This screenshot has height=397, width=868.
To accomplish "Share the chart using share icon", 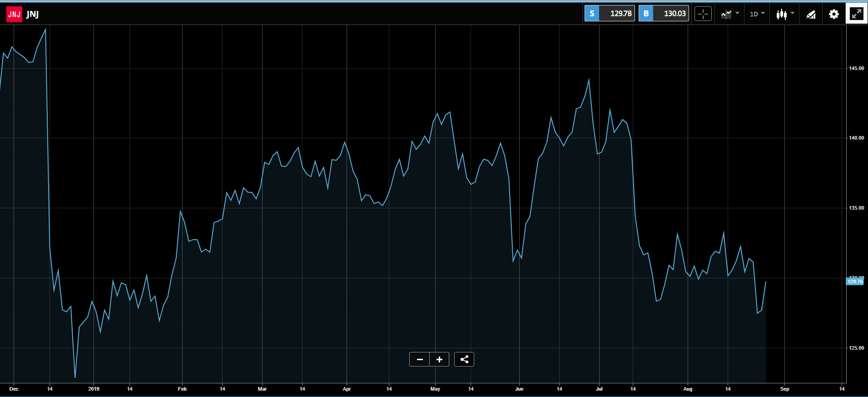I will (464, 359).
